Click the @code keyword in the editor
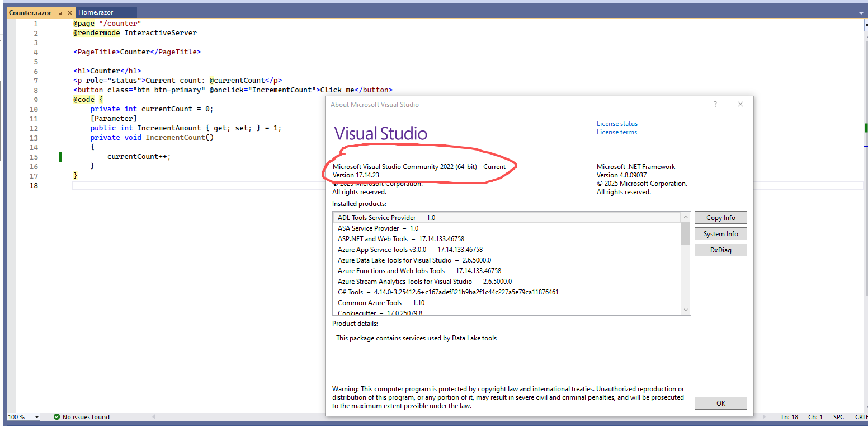This screenshot has width=868, height=426. point(84,100)
